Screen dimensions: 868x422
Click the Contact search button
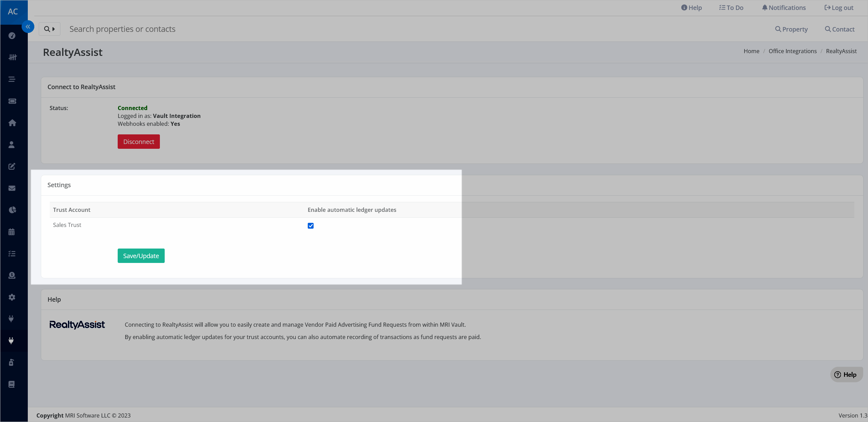tap(840, 29)
